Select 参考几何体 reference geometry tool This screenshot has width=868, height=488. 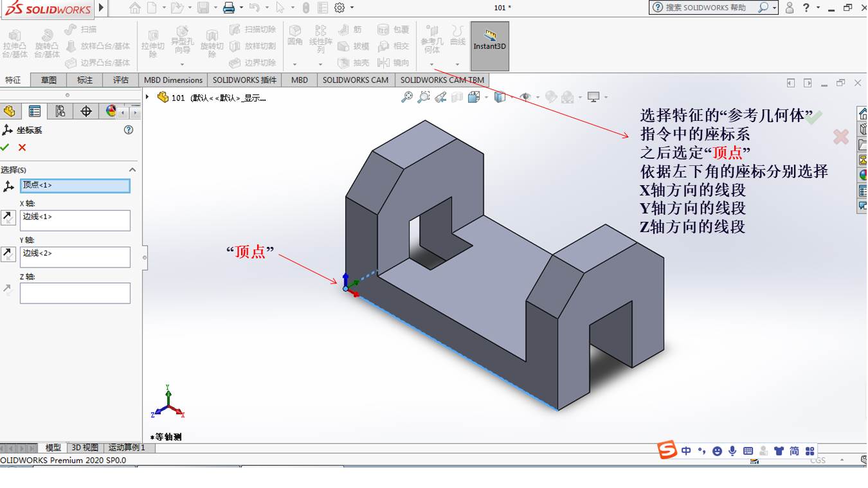point(432,40)
